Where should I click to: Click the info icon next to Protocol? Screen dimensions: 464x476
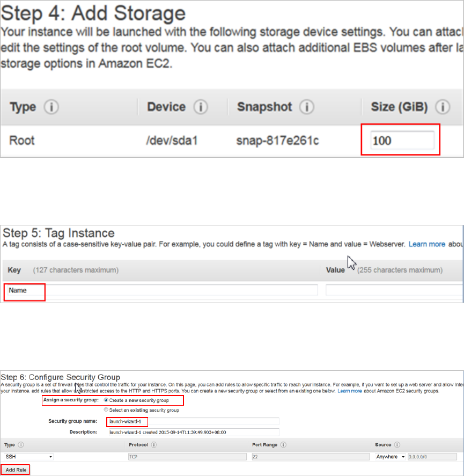[x=154, y=445]
